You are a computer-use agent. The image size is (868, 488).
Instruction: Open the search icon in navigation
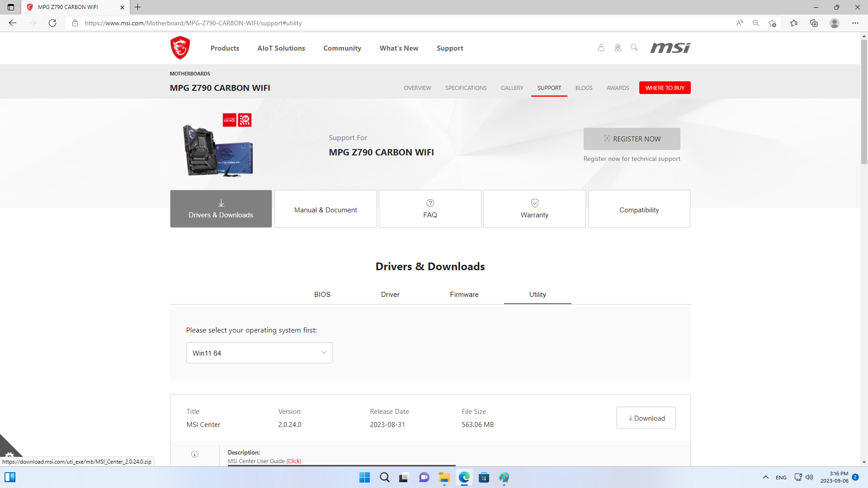click(x=634, y=47)
